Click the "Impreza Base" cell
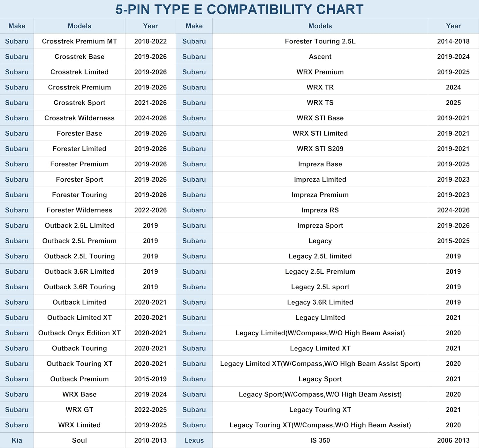This screenshot has width=479, height=448. tap(320, 164)
